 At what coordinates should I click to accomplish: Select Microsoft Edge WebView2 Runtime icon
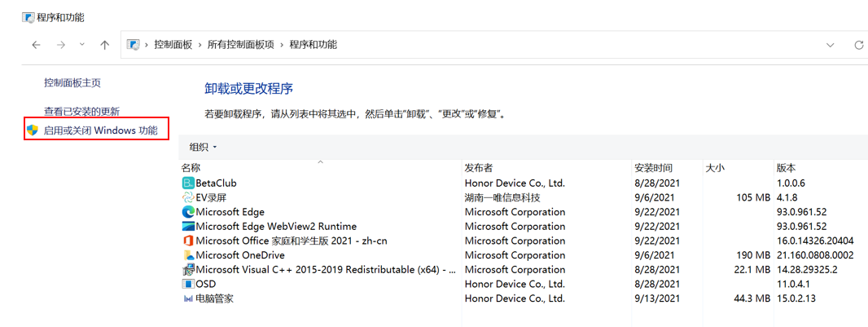pos(188,227)
